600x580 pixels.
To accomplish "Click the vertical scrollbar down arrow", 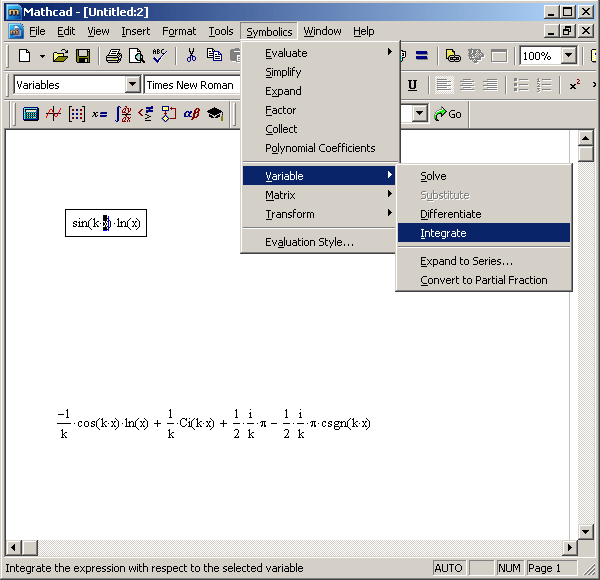I will [x=585, y=531].
